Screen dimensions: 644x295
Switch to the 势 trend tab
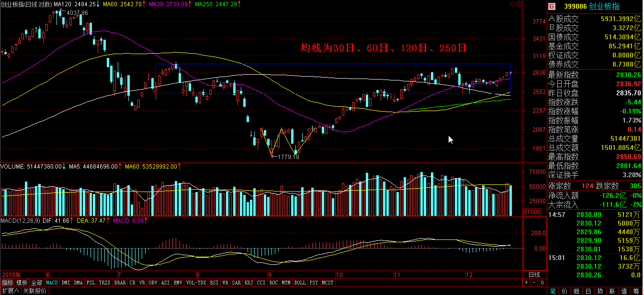pos(600,291)
